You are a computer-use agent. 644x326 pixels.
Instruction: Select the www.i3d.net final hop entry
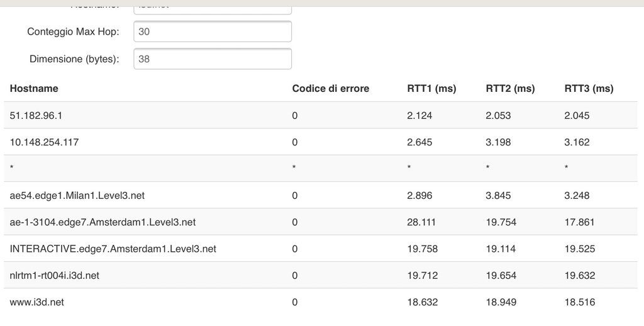(36, 302)
